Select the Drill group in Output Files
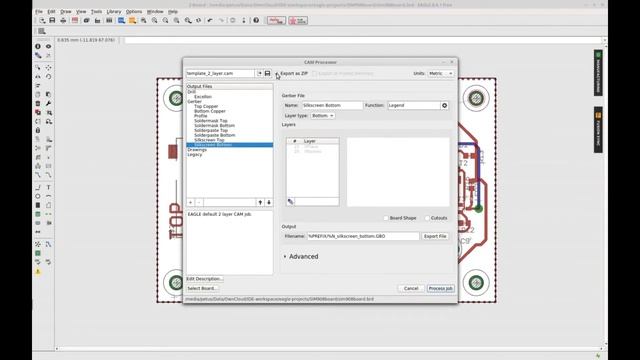This screenshot has height=360, width=640. [x=191, y=92]
